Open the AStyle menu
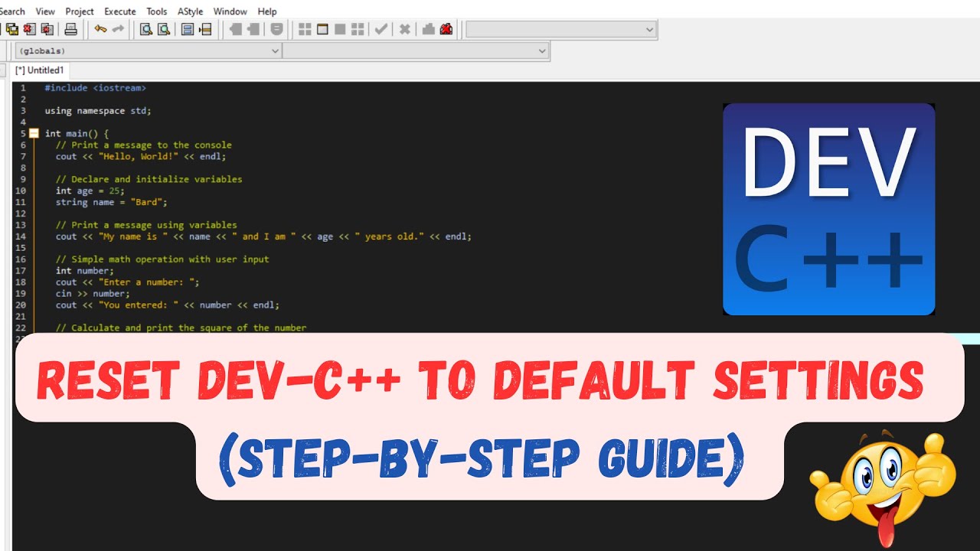Screen dimensions: 980x551 pos(191,11)
